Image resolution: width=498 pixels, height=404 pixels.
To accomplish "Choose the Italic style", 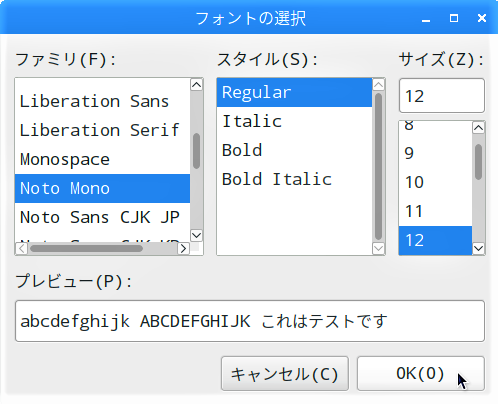I will (294, 121).
